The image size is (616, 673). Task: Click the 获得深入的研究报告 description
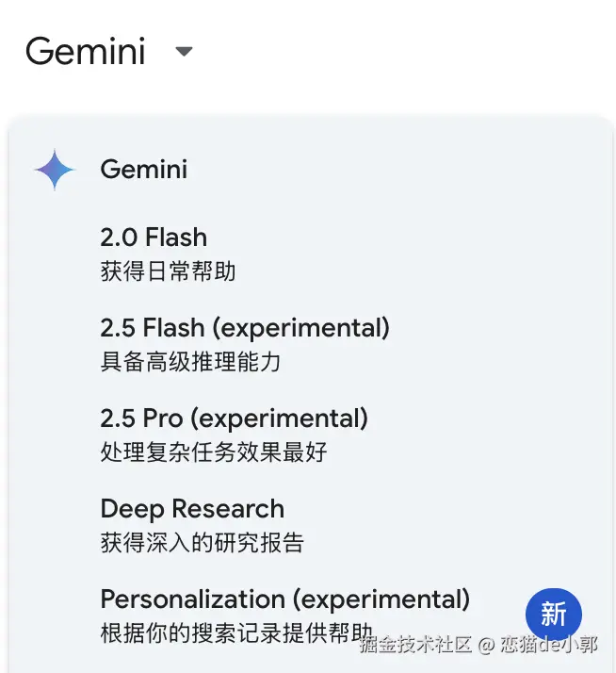click(202, 543)
